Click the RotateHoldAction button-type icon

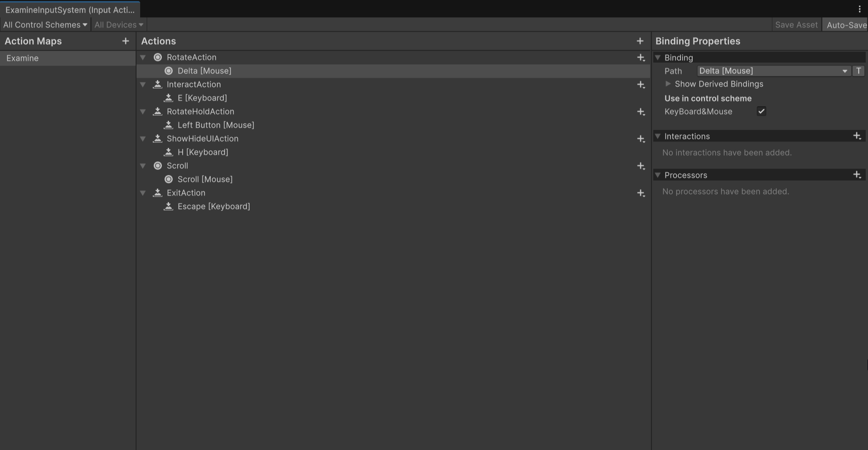157,111
